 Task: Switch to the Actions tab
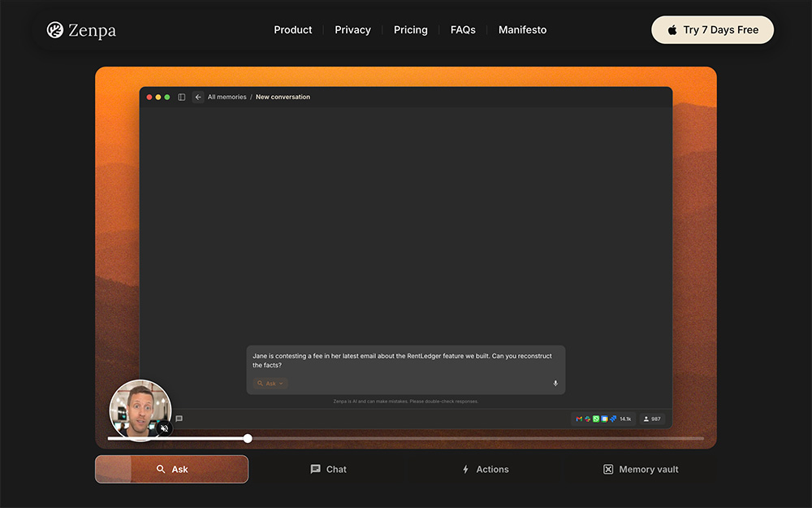pos(486,469)
